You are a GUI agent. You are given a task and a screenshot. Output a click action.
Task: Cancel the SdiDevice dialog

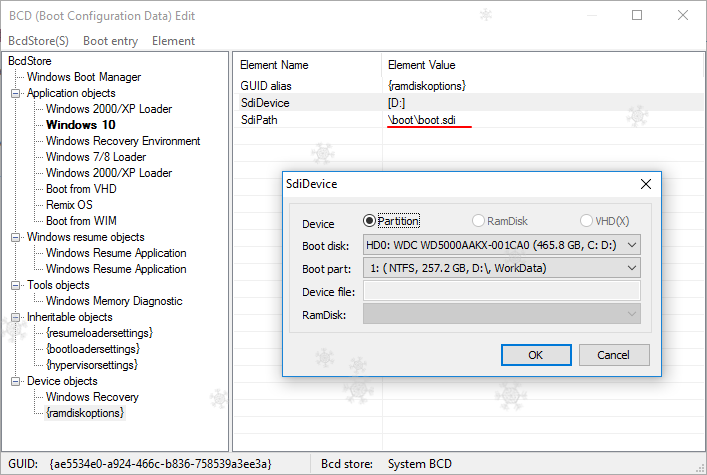614,355
